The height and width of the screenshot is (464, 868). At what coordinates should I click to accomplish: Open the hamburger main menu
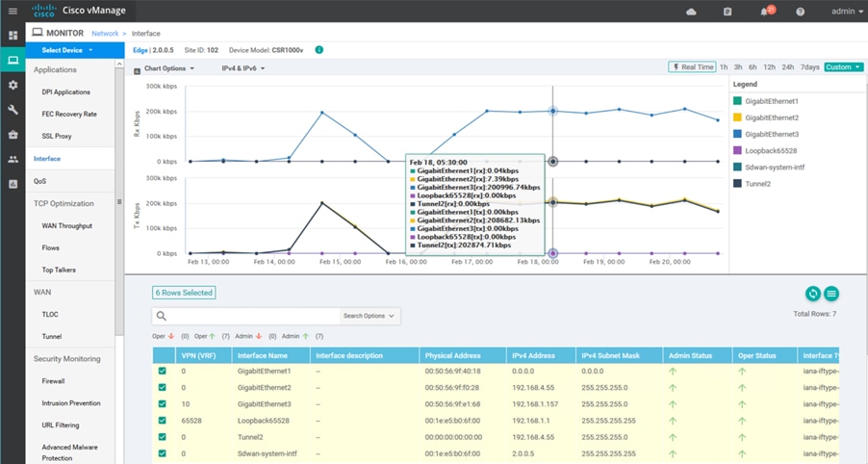[13, 12]
